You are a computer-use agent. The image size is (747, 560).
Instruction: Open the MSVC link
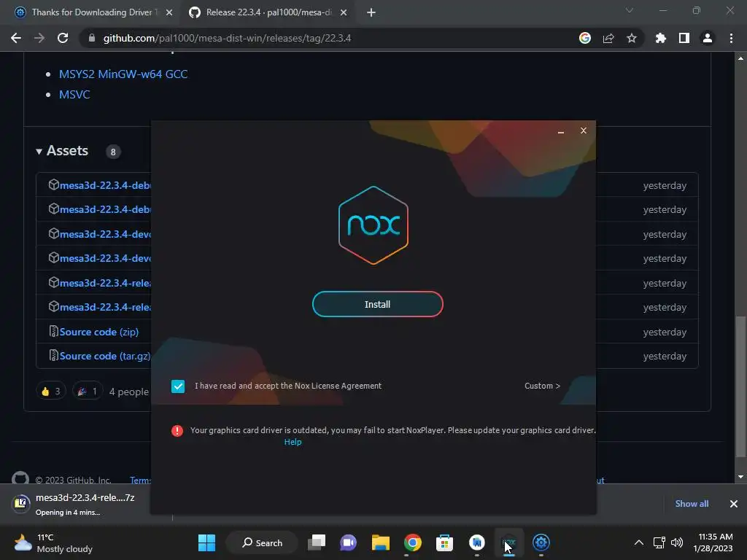[74, 94]
